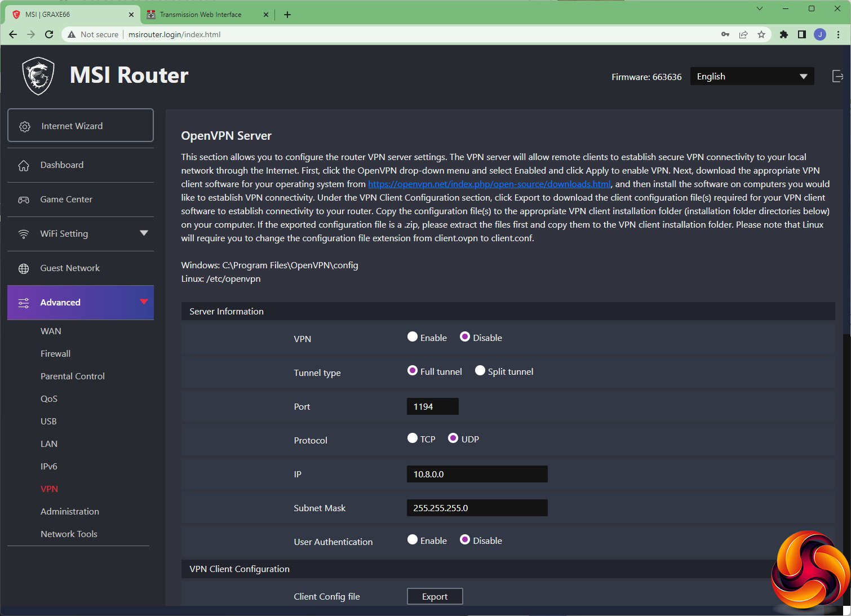Bookmark this page with the star icon
This screenshot has height=616, width=851.
pyautogui.click(x=761, y=34)
